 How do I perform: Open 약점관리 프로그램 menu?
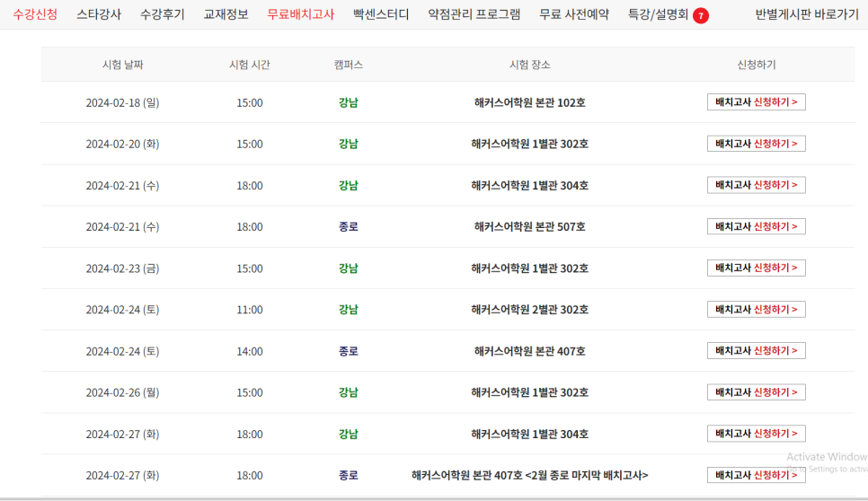point(474,14)
